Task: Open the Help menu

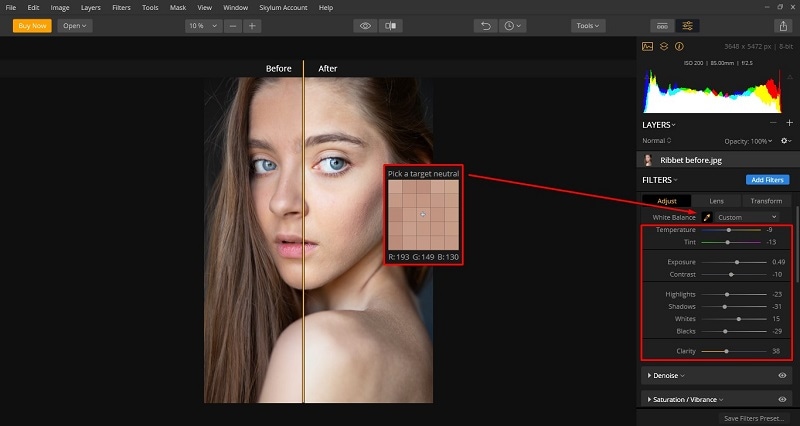Action: (x=326, y=8)
